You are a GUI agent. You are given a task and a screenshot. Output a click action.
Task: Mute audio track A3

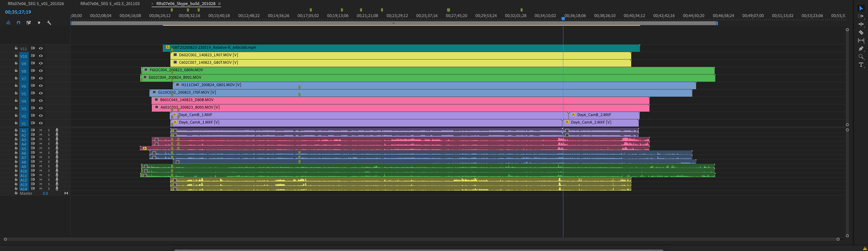41,139
